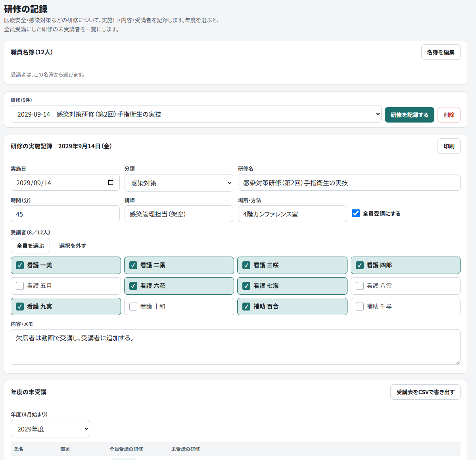Click the 選択を外す link
The width and height of the screenshot is (476, 460).
73,246
